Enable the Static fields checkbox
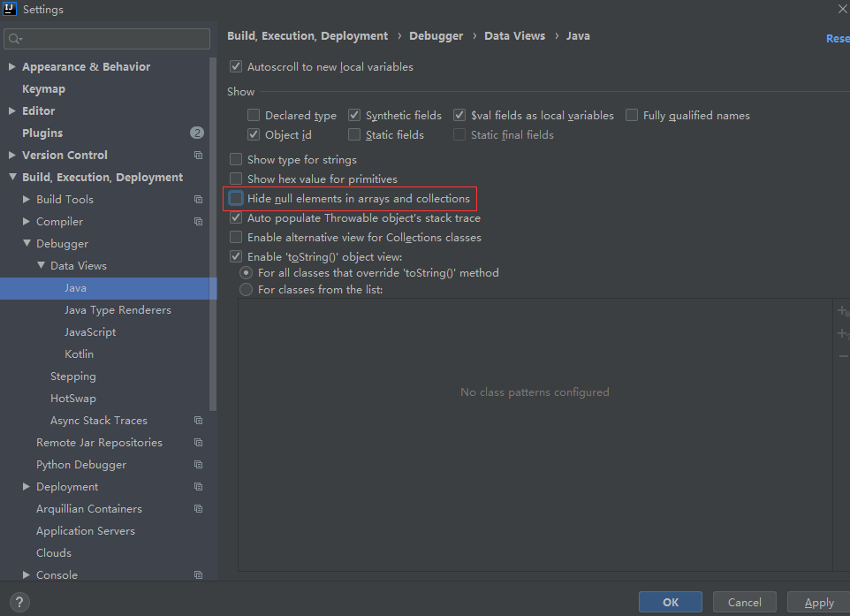Viewport: 850px width, 616px height. pyautogui.click(x=354, y=134)
